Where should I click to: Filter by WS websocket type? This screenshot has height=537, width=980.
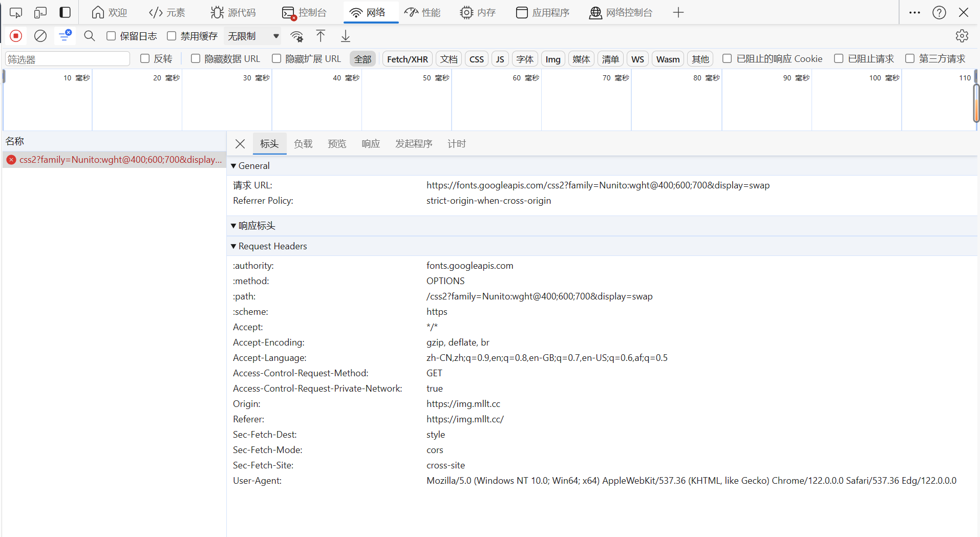(x=637, y=59)
